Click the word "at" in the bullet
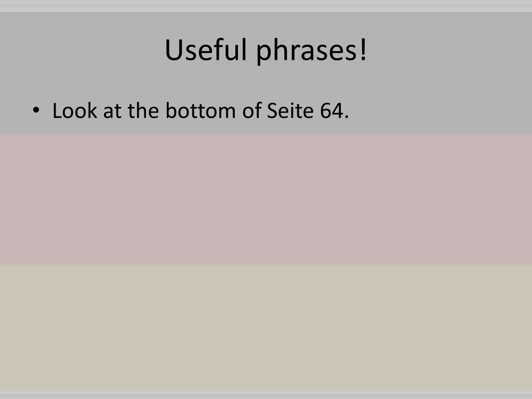The image size is (532, 399). (x=112, y=111)
